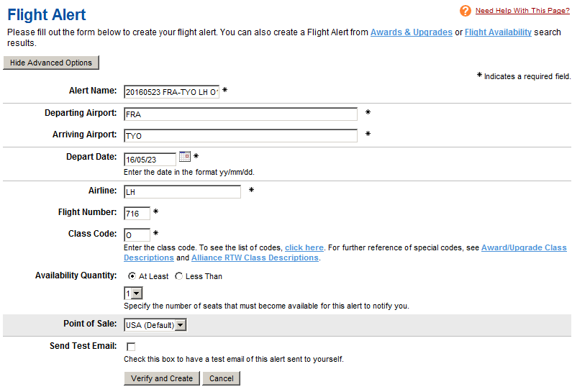Follow the Awards & Upgrades link
This screenshot has height=392, width=572.
411,32
